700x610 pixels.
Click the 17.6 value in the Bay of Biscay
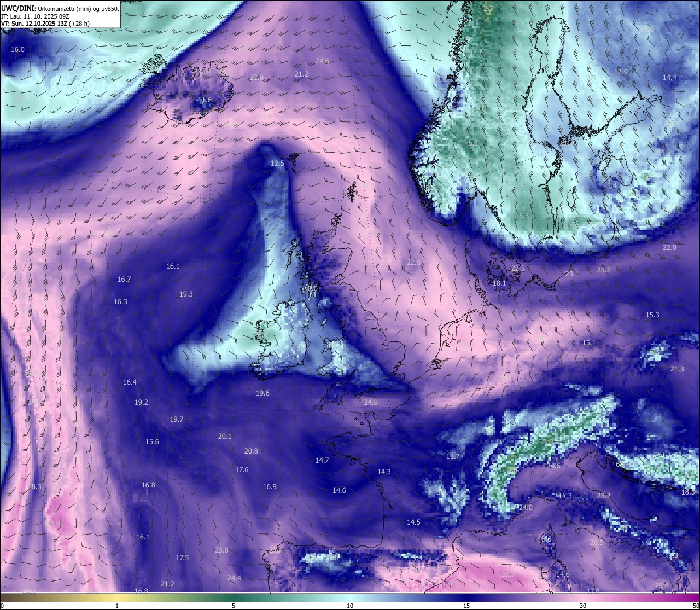(x=242, y=470)
